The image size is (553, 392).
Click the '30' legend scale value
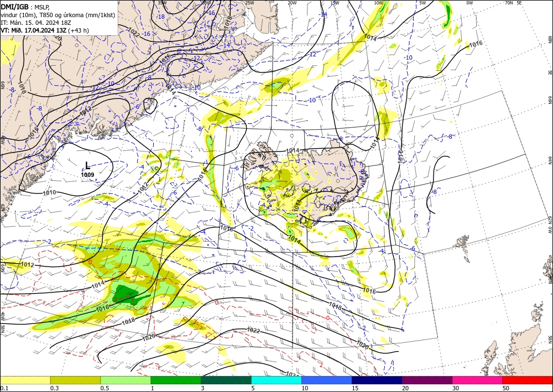pos(456,388)
